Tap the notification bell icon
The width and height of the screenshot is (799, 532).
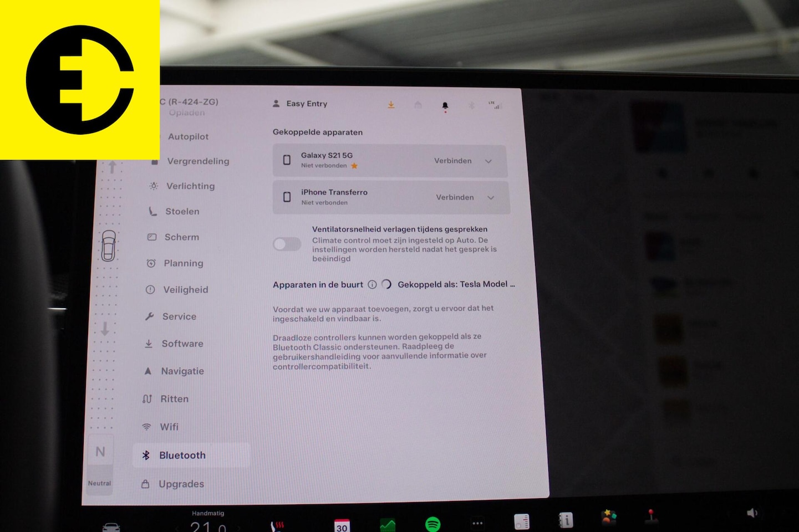pyautogui.click(x=445, y=105)
